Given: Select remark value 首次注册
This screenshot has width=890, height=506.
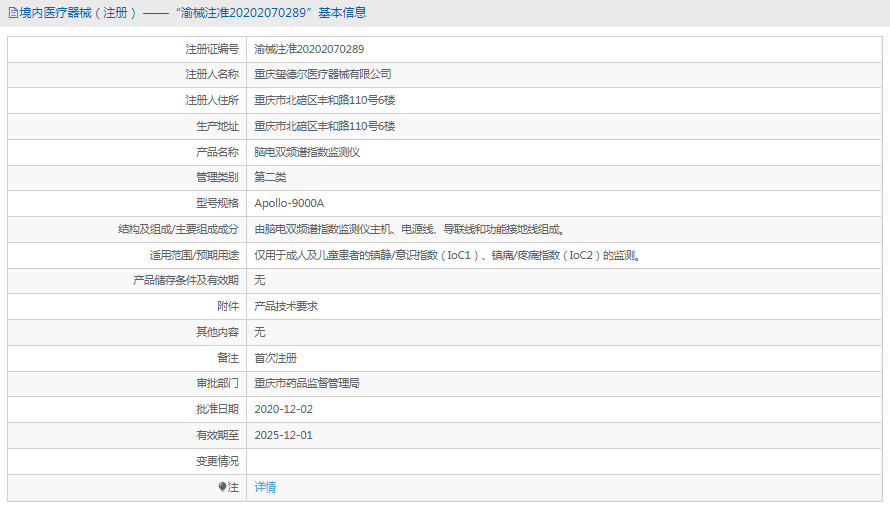Looking at the screenshot, I should (x=275, y=358).
